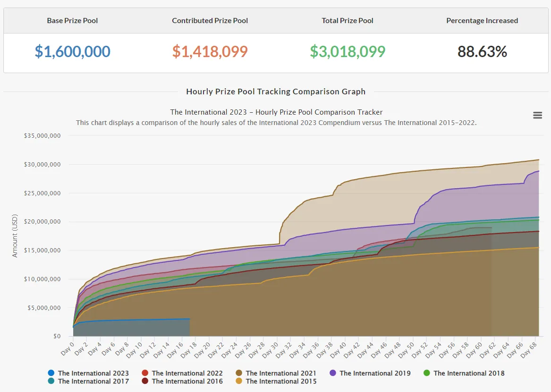Image resolution: width=551 pixels, height=392 pixels.
Task: Click the $10,000,000 y-axis label
Action: click(42, 279)
